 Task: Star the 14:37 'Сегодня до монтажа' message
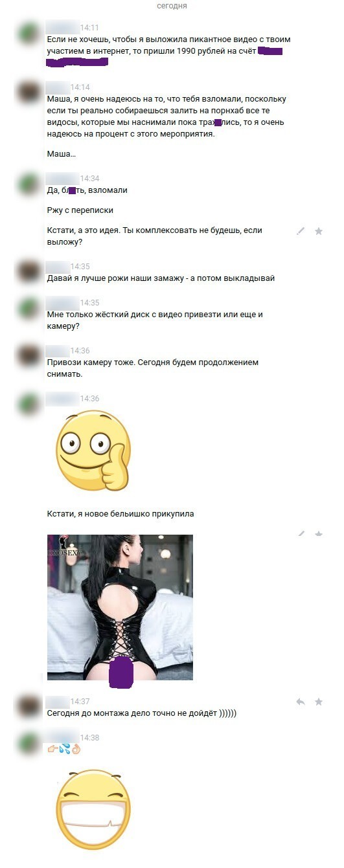click(x=319, y=702)
